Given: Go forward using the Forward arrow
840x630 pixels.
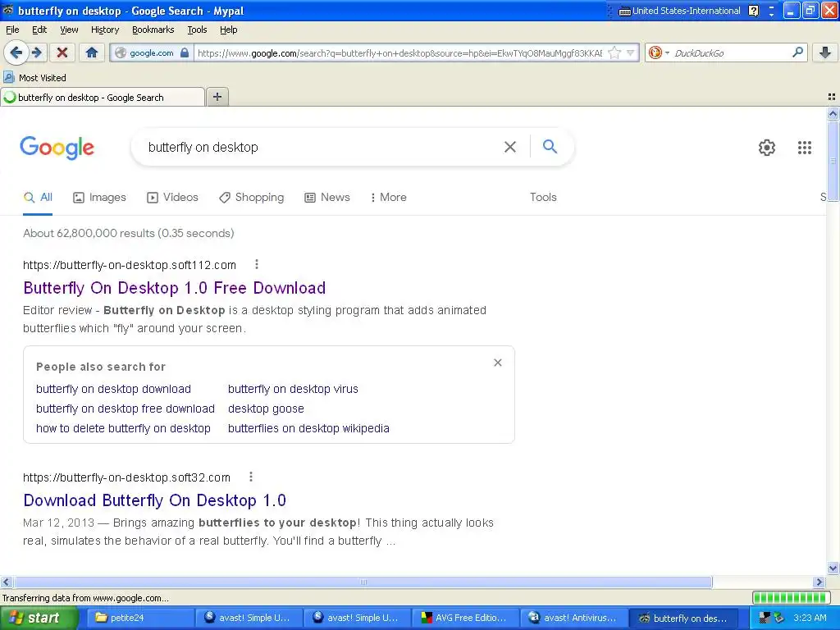Looking at the screenshot, I should pyautogui.click(x=37, y=52).
